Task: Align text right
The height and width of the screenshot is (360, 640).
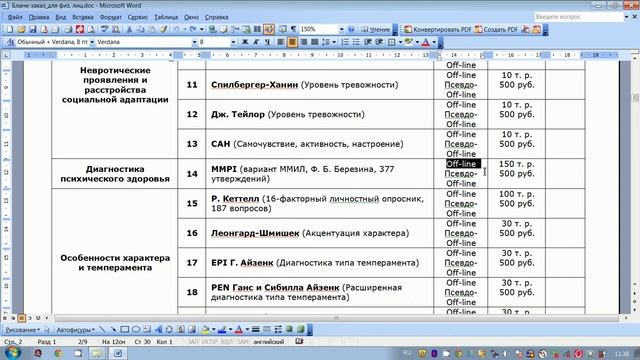Action: click(x=303, y=42)
